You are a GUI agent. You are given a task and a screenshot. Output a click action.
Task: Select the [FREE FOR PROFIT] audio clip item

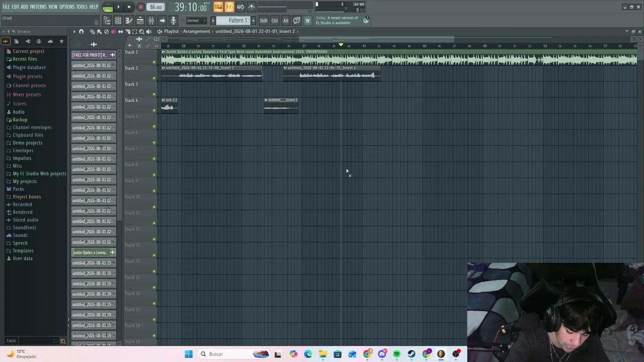[94, 55]
